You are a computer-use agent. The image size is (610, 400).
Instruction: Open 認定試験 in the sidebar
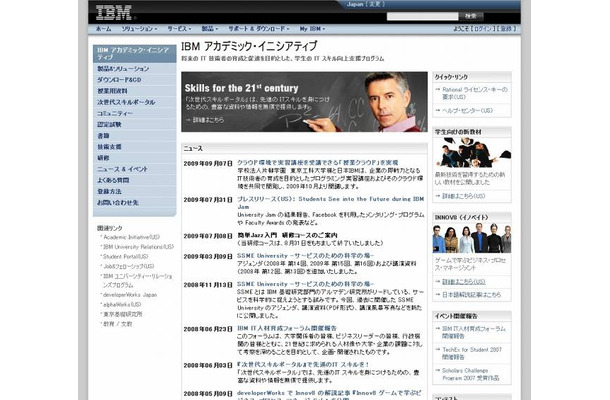109,125
